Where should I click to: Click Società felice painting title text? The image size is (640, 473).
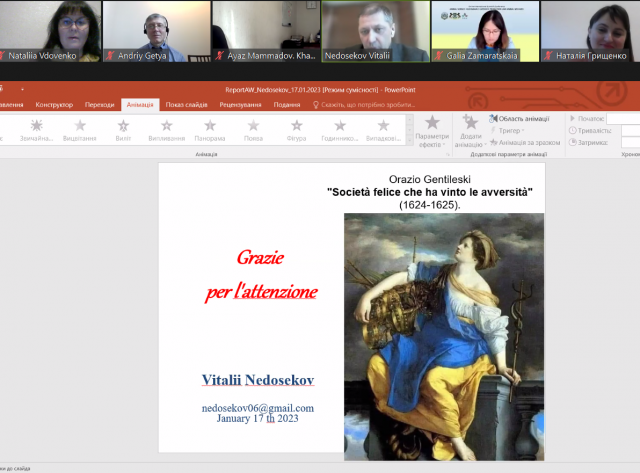pos(430,192)
